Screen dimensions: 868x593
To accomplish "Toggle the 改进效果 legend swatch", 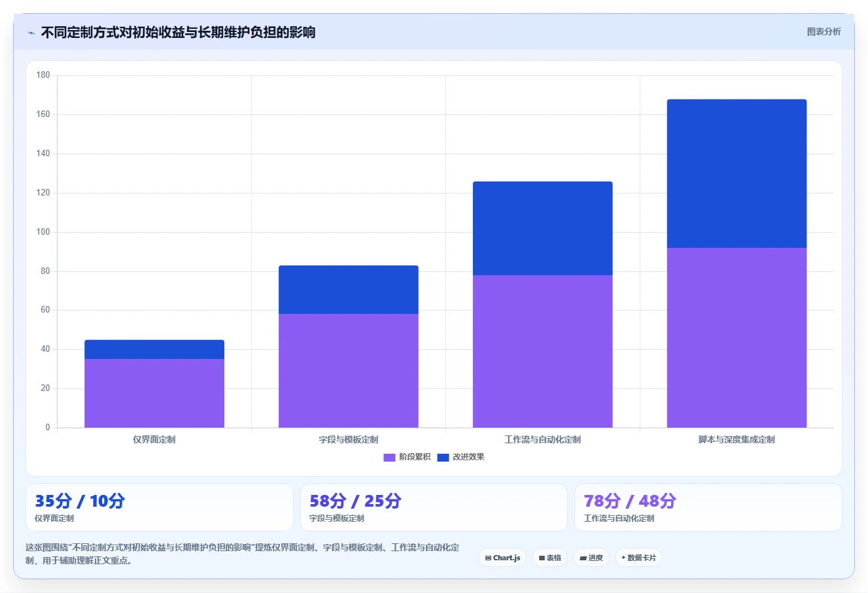I will (x=443, y=457).
